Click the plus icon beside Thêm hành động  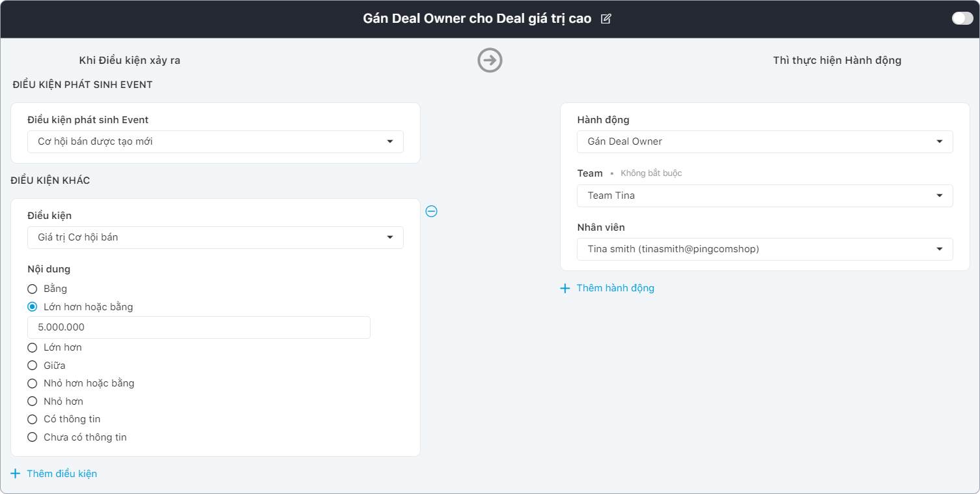565,288
